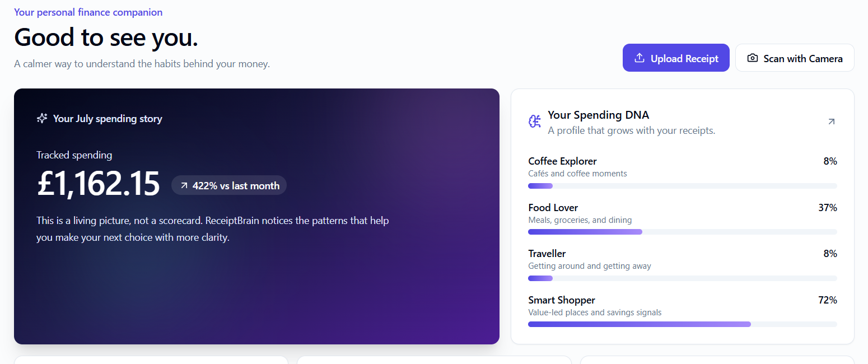Click the trend arrow in the 422% badge
This screenshot has height=364, width=868.
tap(184, 186)
